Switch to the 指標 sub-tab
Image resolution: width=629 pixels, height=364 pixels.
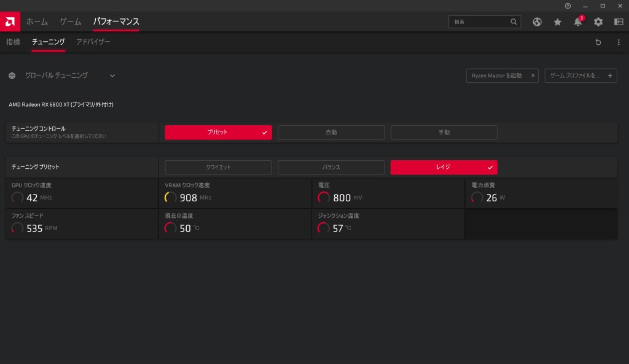(x=14, y=42)
